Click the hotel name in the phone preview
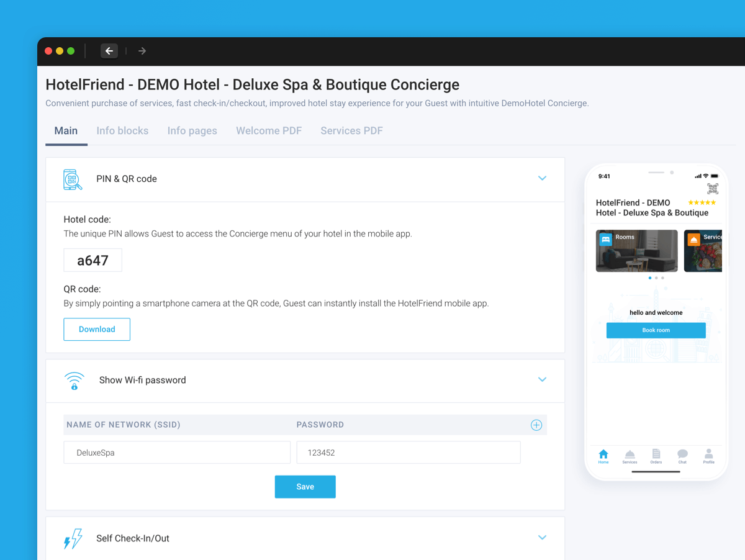 tap(652, 207)
